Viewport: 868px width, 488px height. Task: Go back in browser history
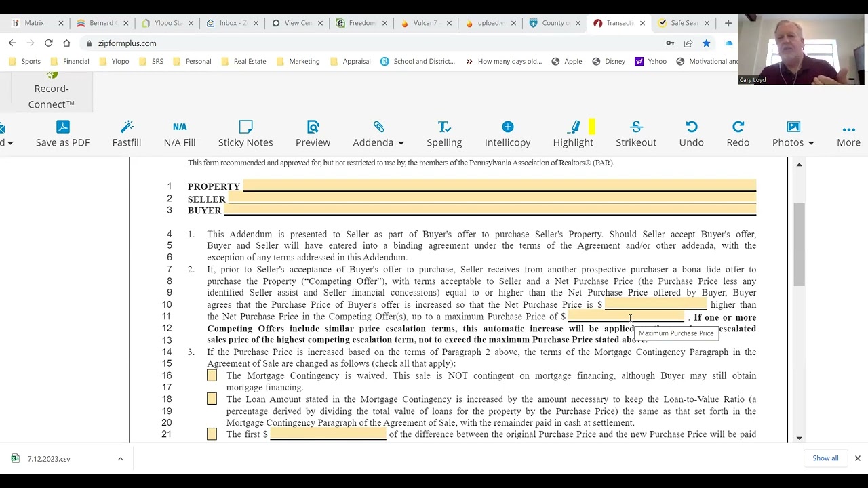click(x=12, y=43)
